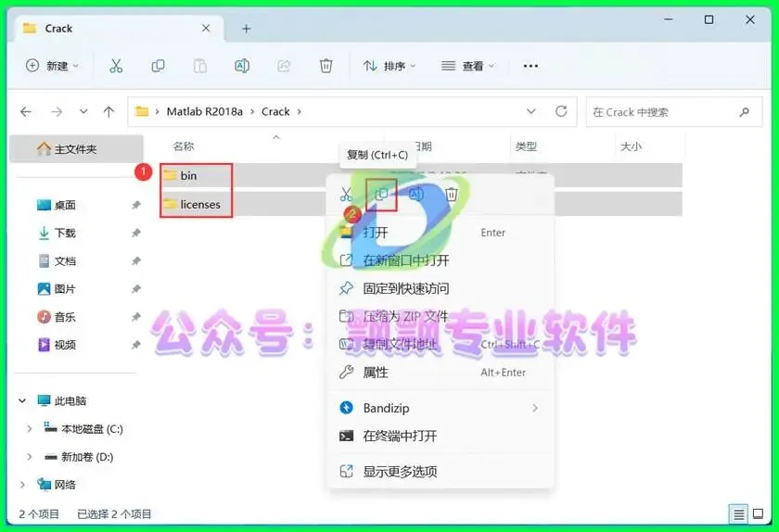This screenshot has width=779, height=532.
Task: Choose 固定到快速访问 from the context menu
Action: coord(441,288)
